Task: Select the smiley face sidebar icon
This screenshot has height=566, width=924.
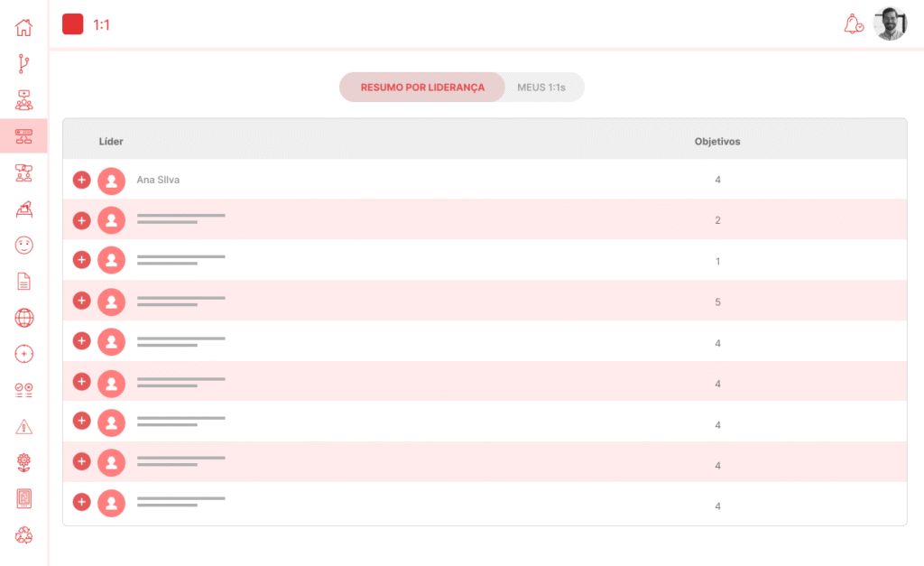Action: pos(23,245)
